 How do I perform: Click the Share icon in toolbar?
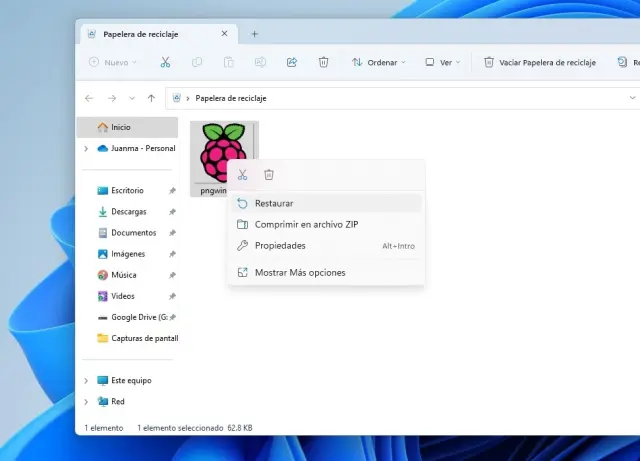[x=292, y=62]
